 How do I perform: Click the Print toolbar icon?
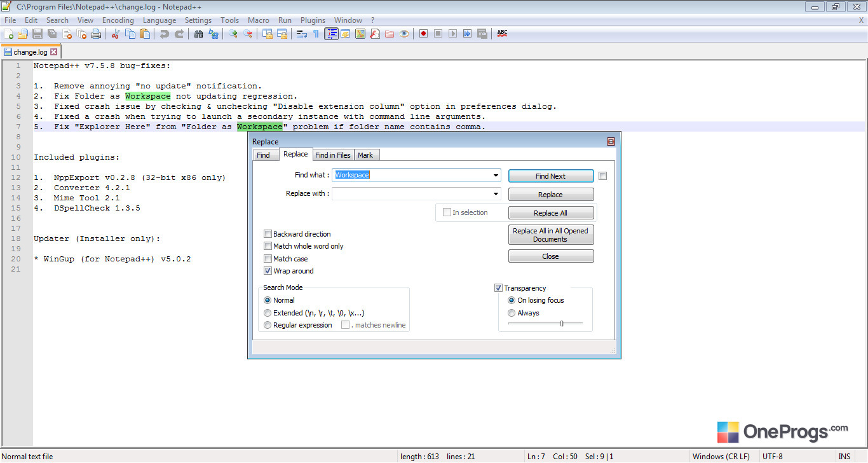click(x=96, y=34)
